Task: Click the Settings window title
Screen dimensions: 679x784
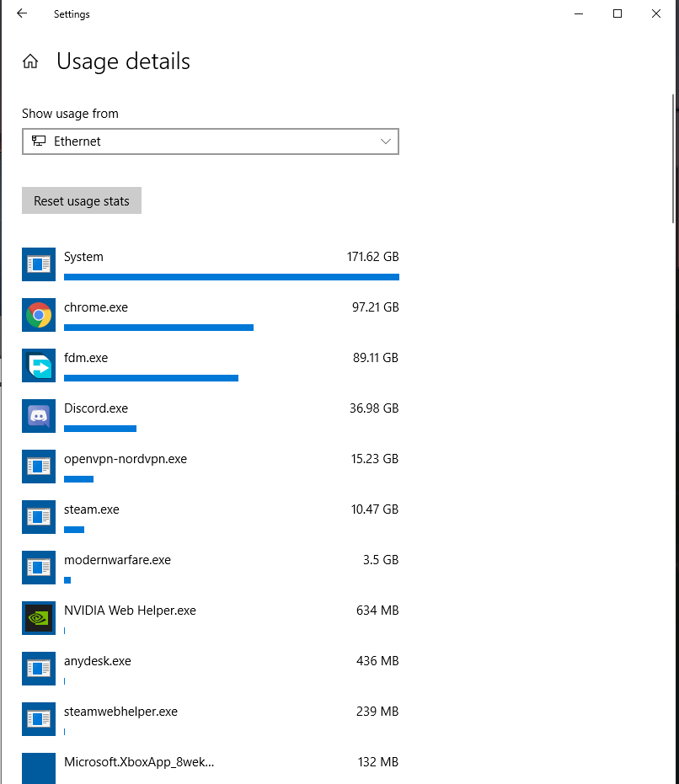Action: (x=72, y=14)
